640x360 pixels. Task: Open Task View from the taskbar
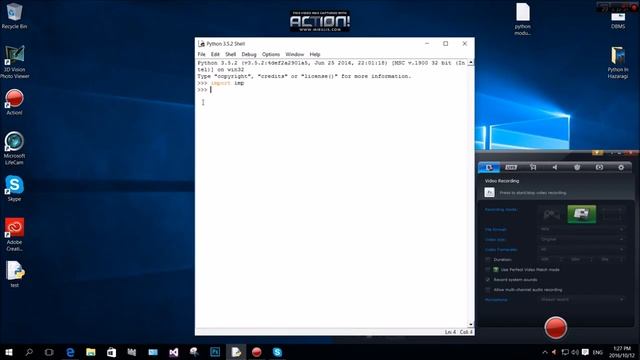pyautogui.click(x=49, y=352)
